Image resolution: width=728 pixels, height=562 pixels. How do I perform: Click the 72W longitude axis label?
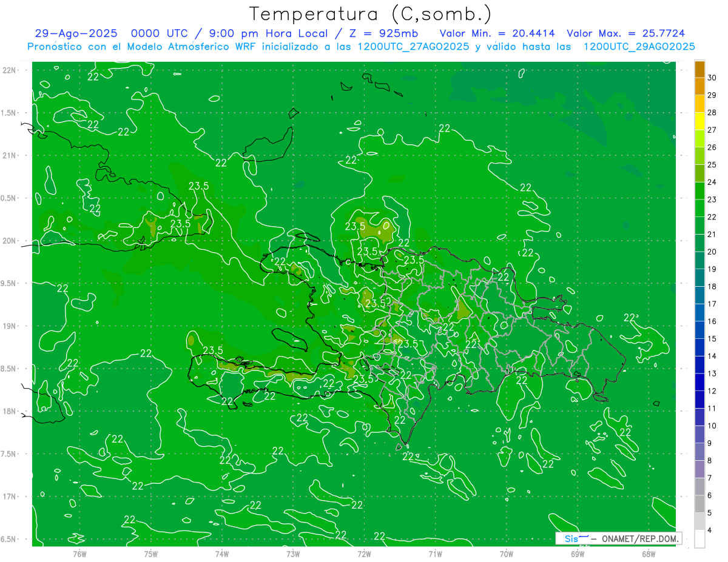pyautogui.click(x=364, y=554)
